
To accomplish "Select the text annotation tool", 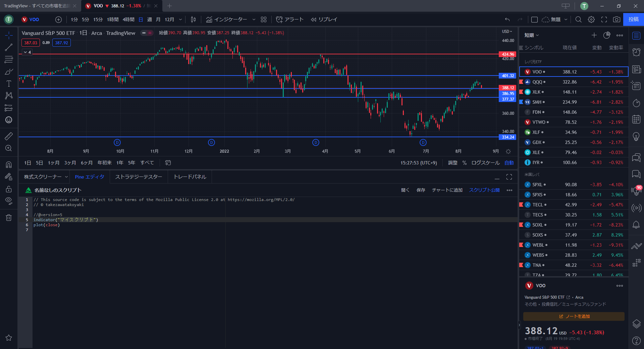I will click(9, 84).
